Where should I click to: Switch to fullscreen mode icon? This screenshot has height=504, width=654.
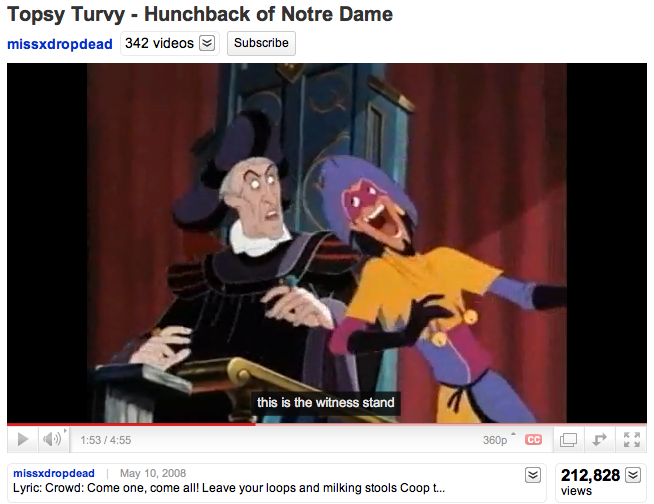click(631, 440)
